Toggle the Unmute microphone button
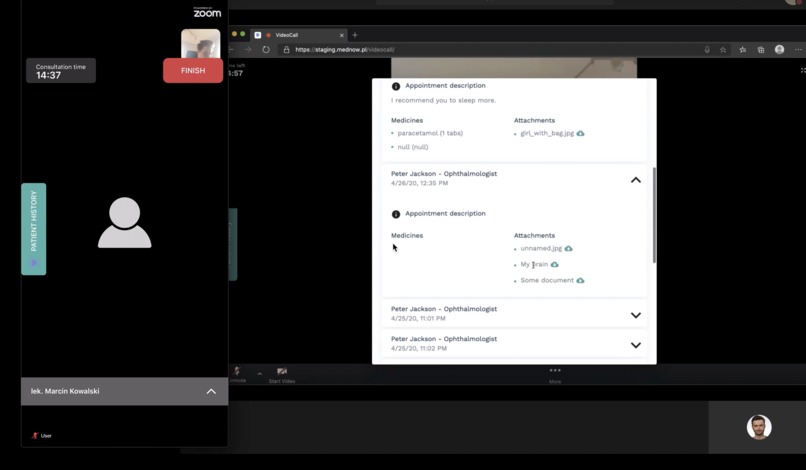Viewport: 806px width, 470px height. pos(237,374)
